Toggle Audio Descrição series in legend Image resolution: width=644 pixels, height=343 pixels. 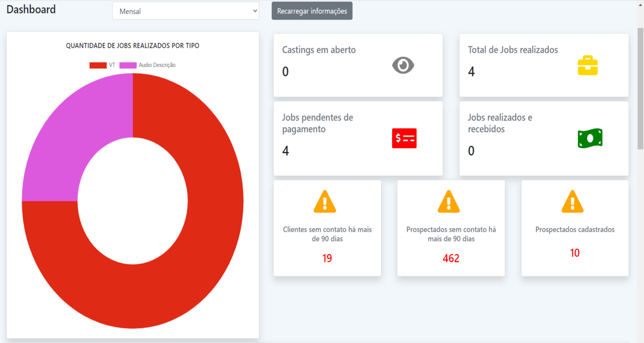(148, 65)
